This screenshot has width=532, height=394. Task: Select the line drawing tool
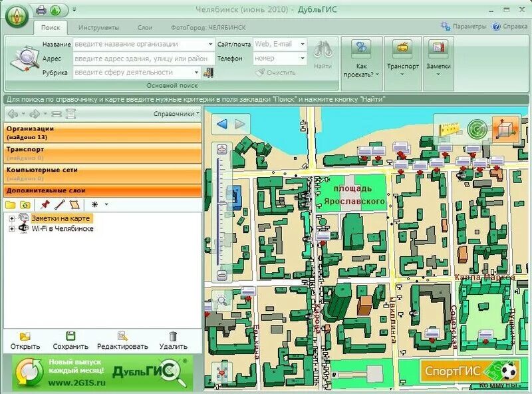click(x=60, y=205)
